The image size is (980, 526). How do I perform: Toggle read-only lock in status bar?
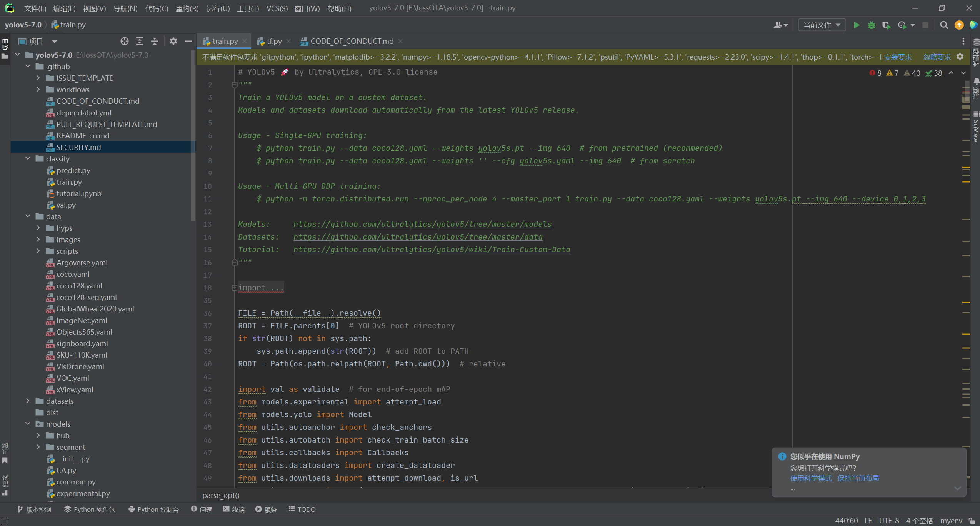(x=971, y=521)
